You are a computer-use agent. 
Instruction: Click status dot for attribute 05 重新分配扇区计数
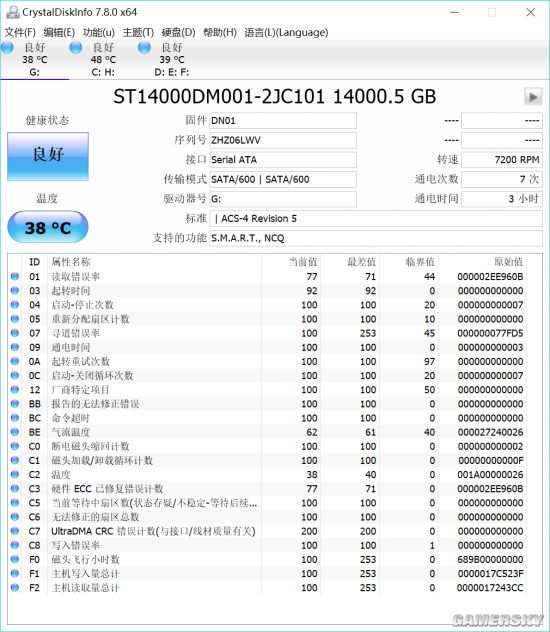15,319
